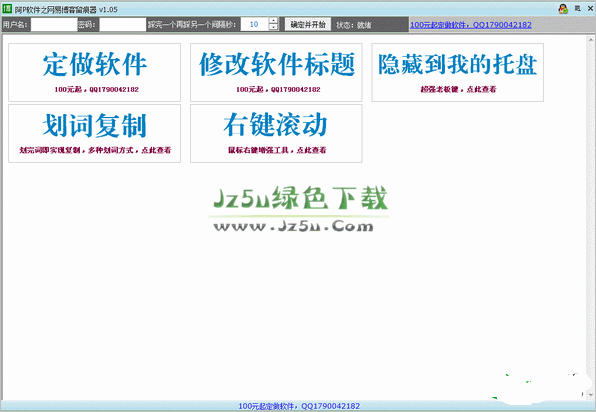Click bottom status bar 100元起定做软件 text
596x412 pixels.
tap(299, 406)
